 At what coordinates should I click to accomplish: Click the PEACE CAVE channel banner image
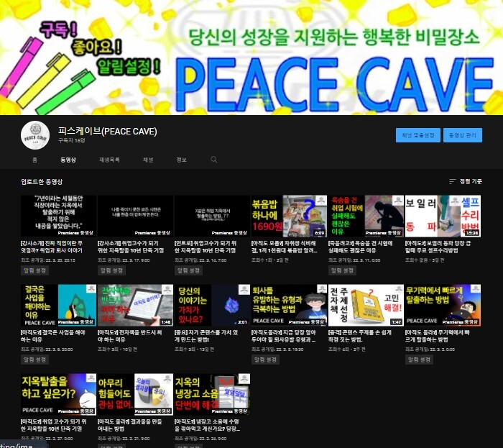[251, 57]
